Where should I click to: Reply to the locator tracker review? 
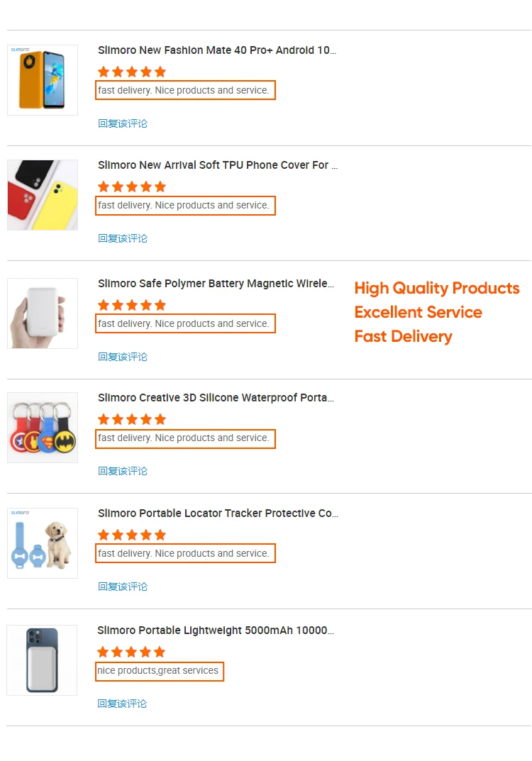[x=123, y=587]
